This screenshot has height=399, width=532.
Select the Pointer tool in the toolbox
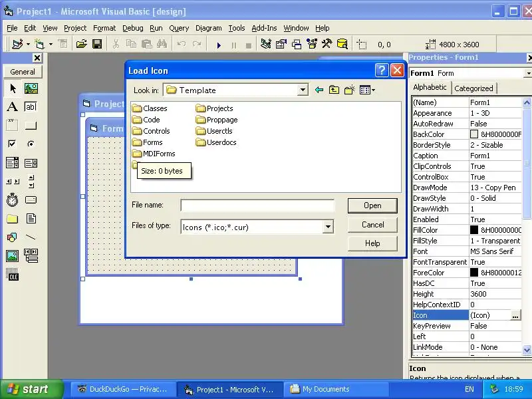pos(13,88)
